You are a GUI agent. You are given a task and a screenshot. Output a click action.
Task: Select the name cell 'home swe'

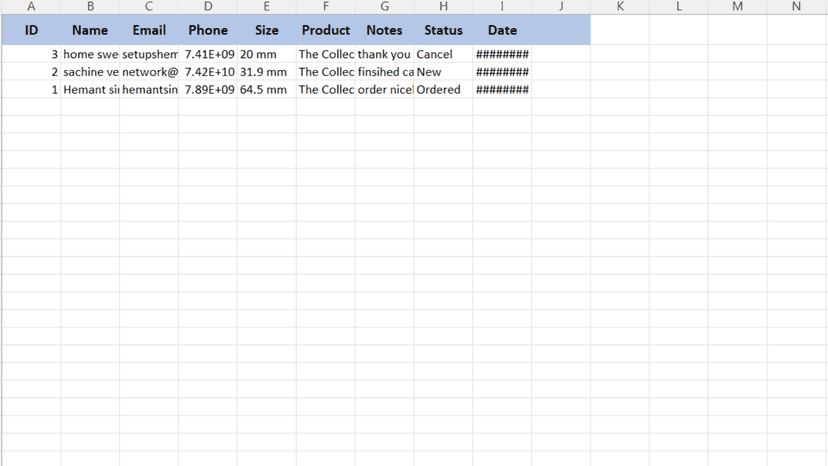pyautogui.click(x=90, y=54)
